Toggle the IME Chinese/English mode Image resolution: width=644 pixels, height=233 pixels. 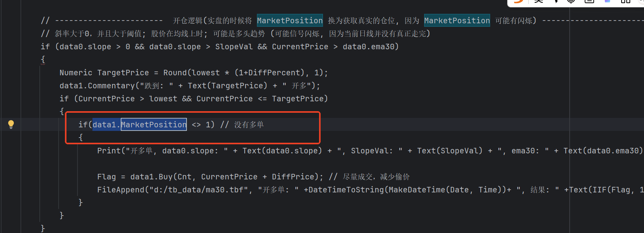point(539,1)
